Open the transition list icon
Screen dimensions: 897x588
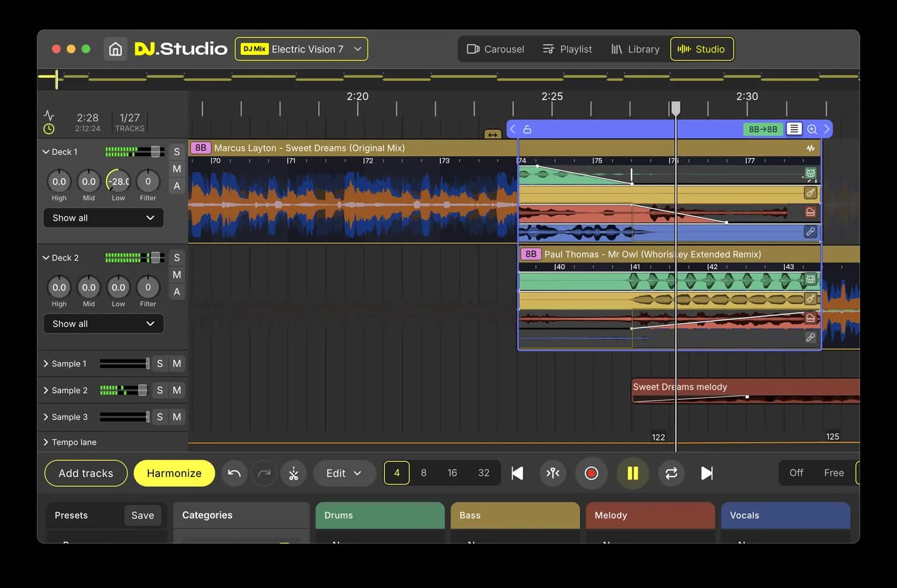794,128
